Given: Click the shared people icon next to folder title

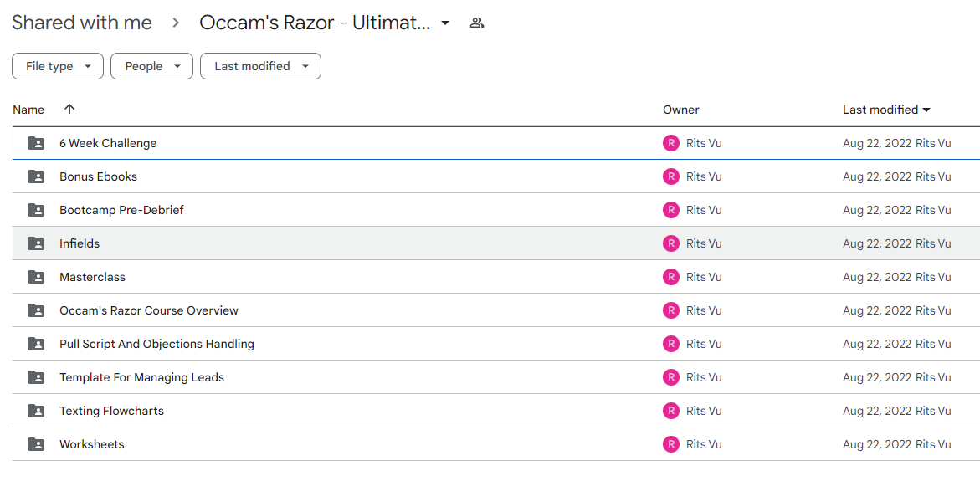Looking at the screenshot, I should tap(477, 23).
